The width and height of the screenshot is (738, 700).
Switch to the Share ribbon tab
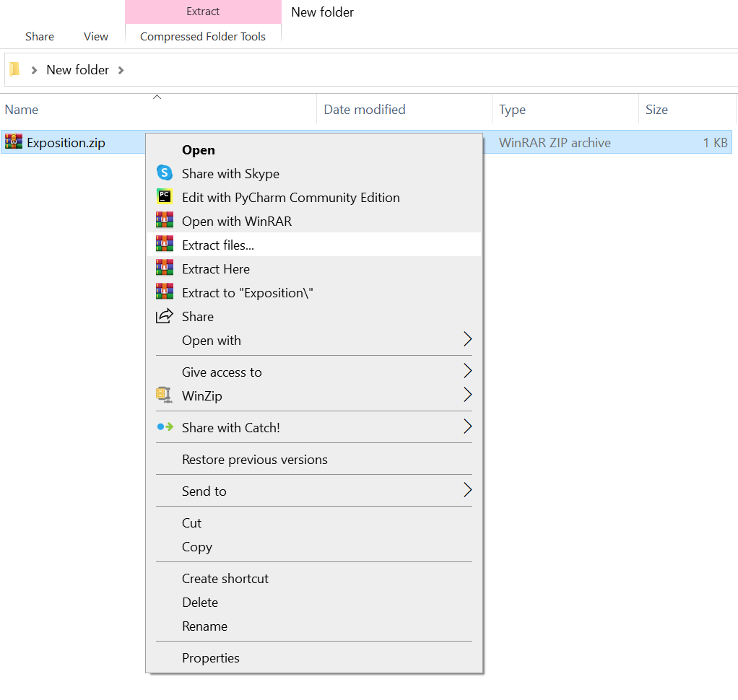point(40,36)
